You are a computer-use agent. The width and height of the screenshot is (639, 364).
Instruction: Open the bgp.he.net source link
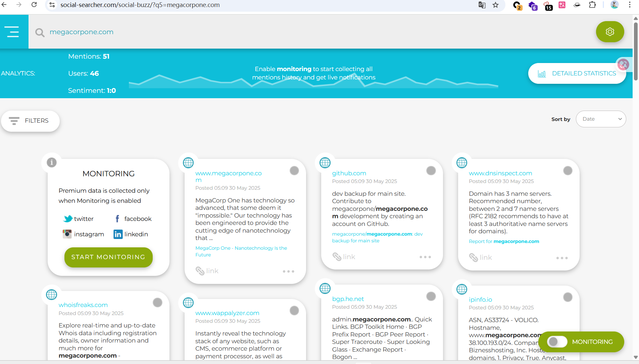coord(348,299)
